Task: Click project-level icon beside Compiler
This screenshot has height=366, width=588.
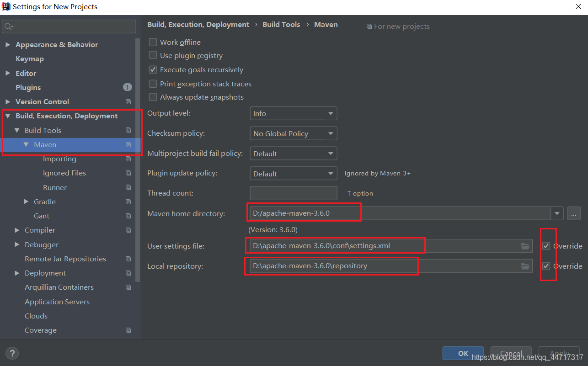Action: (x=128, y=230)
